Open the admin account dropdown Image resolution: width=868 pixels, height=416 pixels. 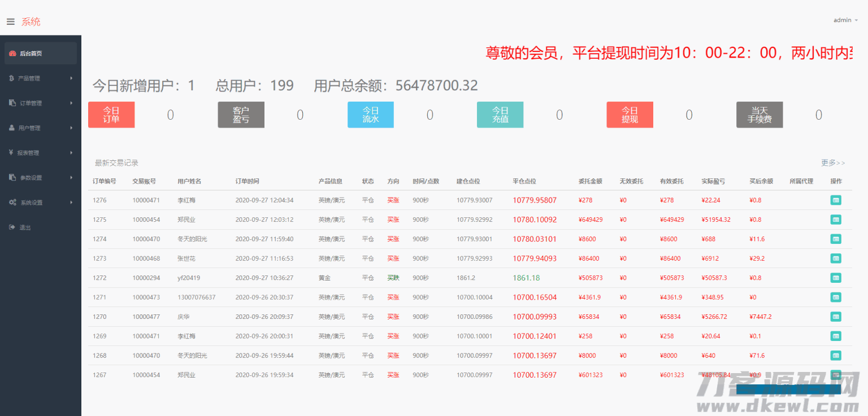(x=845, y=20)
